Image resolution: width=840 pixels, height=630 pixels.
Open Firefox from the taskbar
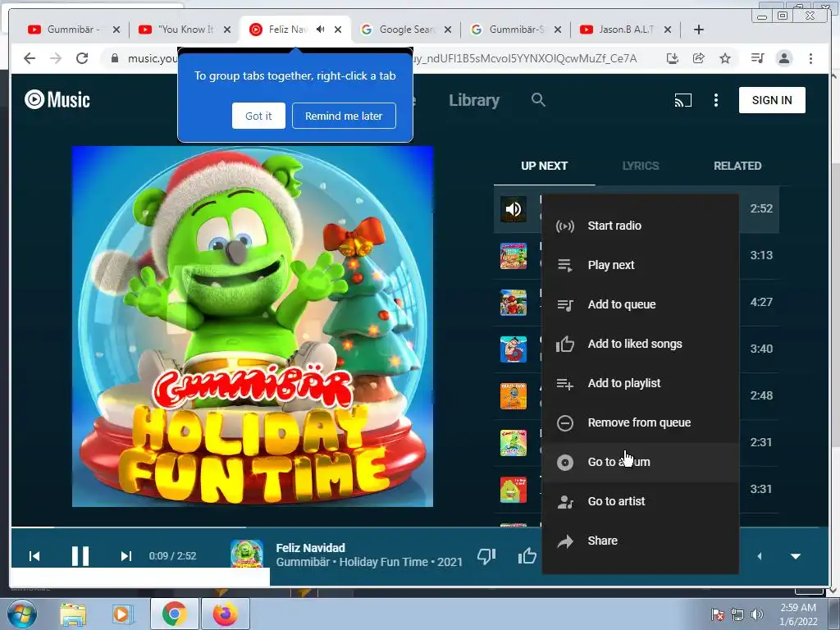225,614
